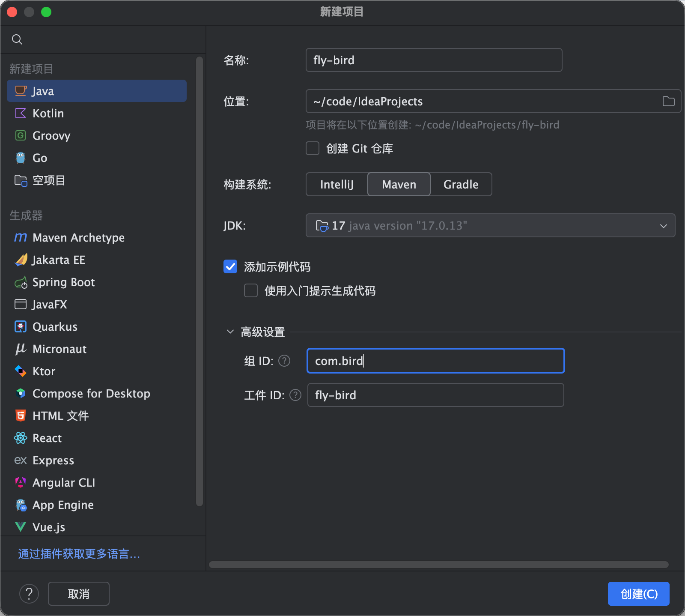Collapse the 高级设置 section

230,332
